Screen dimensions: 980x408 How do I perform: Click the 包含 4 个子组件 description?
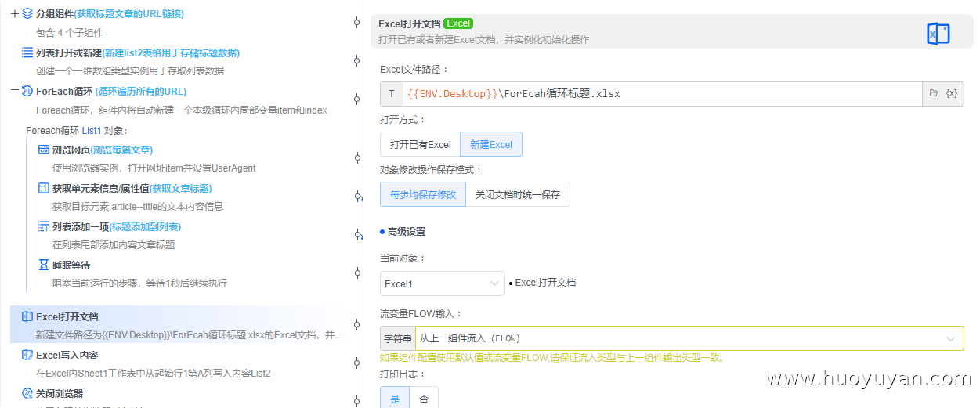(x=70, y=33)
